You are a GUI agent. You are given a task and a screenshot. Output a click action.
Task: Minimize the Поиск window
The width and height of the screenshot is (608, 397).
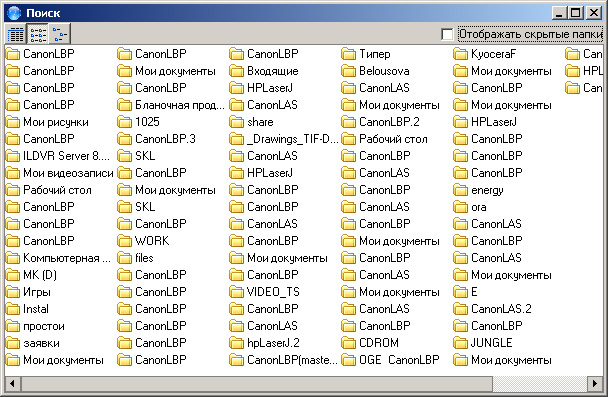pos(559,13)
